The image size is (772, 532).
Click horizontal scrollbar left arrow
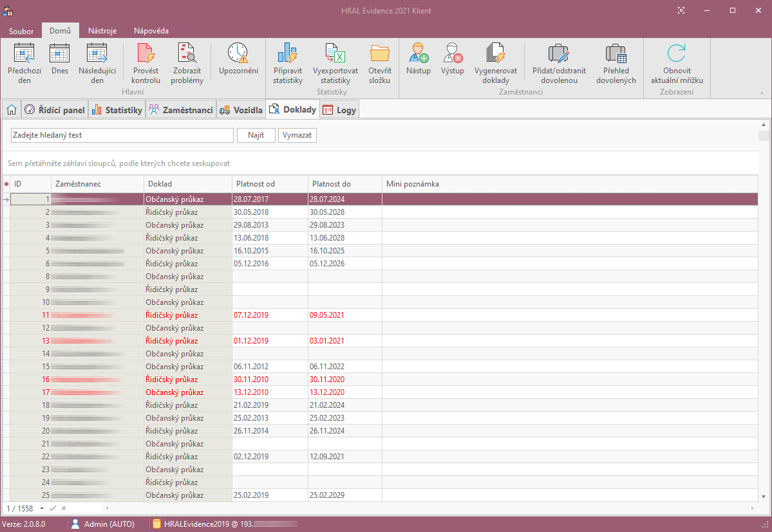click(x=107, y=508)
